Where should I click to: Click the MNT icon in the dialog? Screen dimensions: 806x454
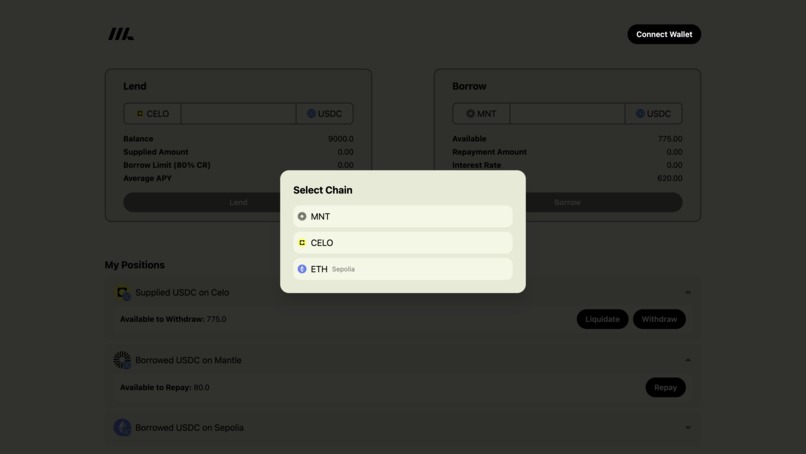pyautogui.click(x=302, y=216)
